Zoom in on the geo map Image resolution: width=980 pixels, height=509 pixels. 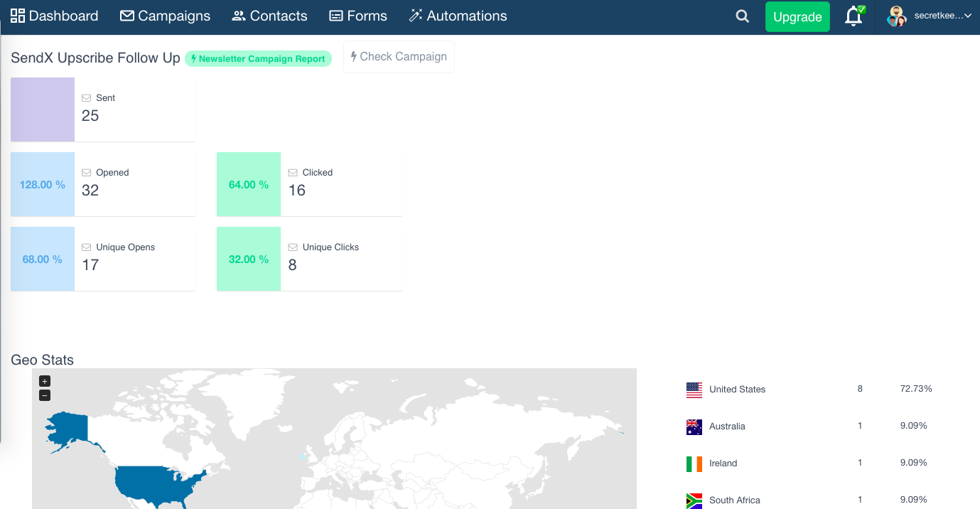point(45,382)
